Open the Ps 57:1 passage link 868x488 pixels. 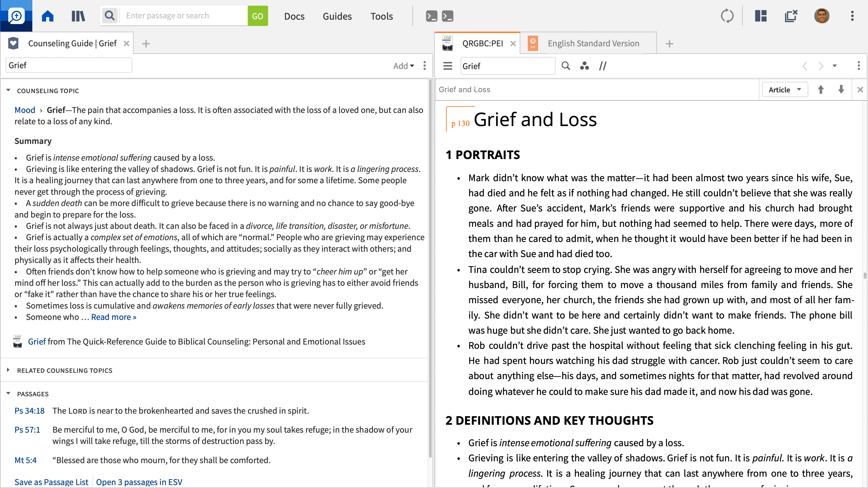coord(27,429)
